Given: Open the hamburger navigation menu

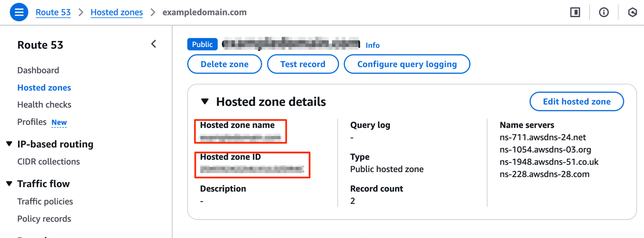Looking at the screenshot, I should 19,12.
